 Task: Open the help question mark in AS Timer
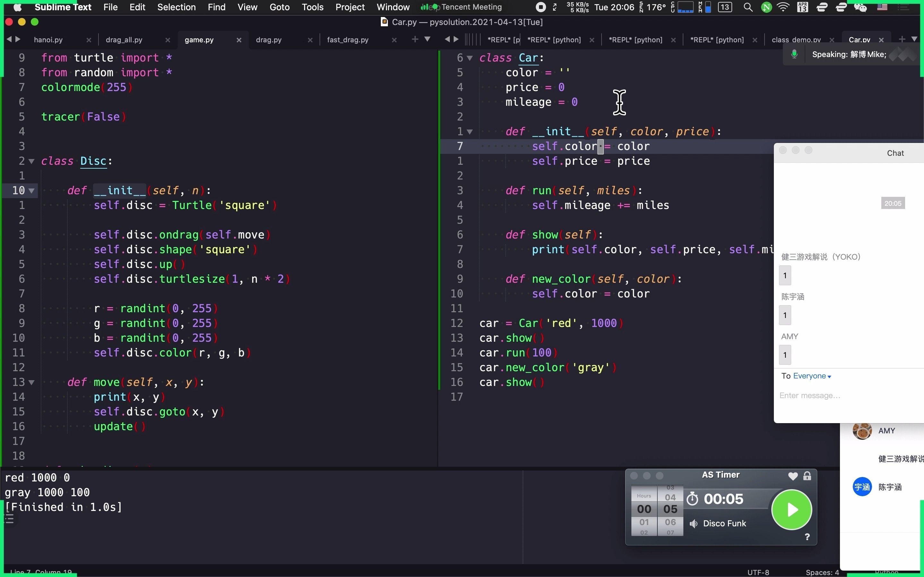point(807,537)
